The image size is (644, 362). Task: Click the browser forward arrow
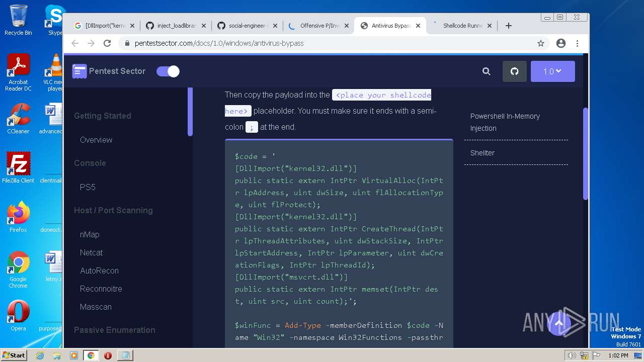pos(91,43)
